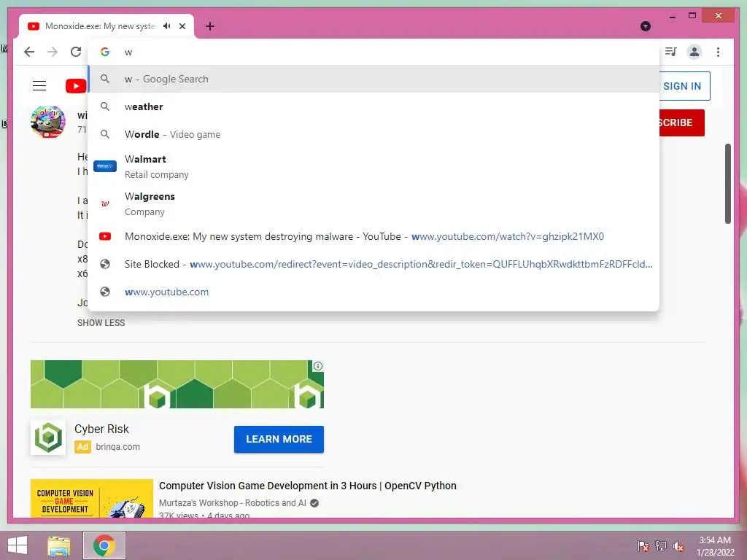Image resolution: width=747 pixels, height=560 pixels.
Task: Click the address bar showing "w"
Action: [x=373, y=52]
